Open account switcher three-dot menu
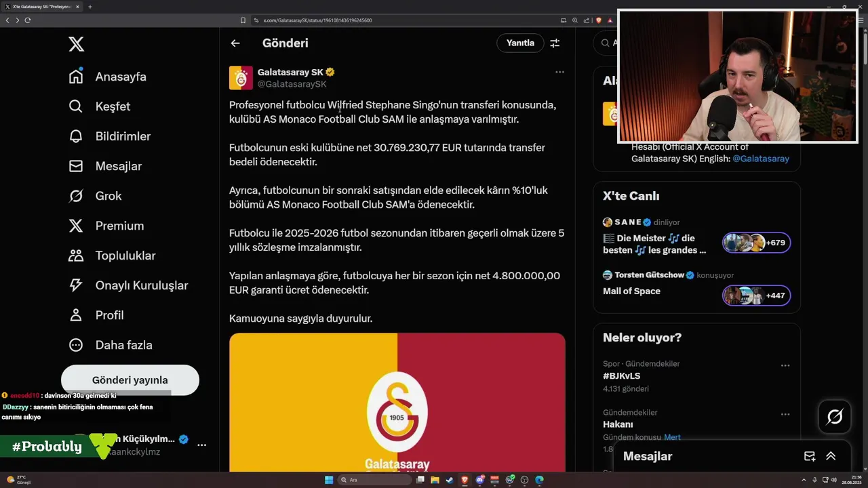 (201, 445)
